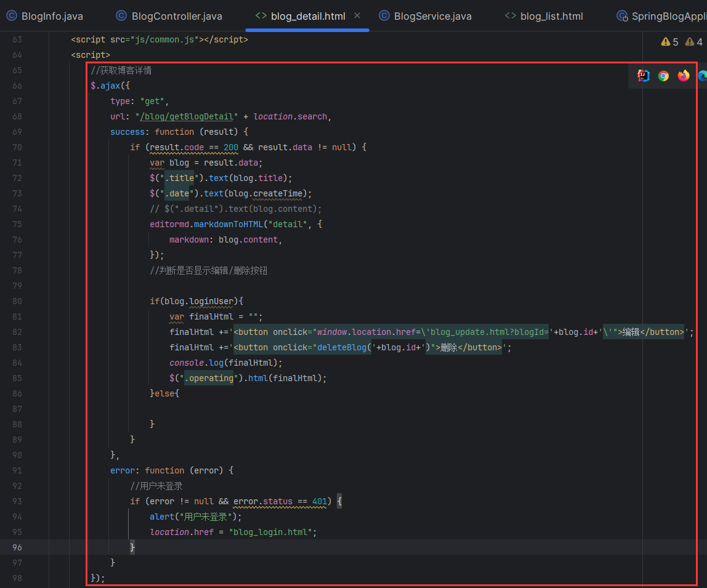This screenshot has width=707, height=588.
Task: Click location.search on line 68
Action: point(290,116)
